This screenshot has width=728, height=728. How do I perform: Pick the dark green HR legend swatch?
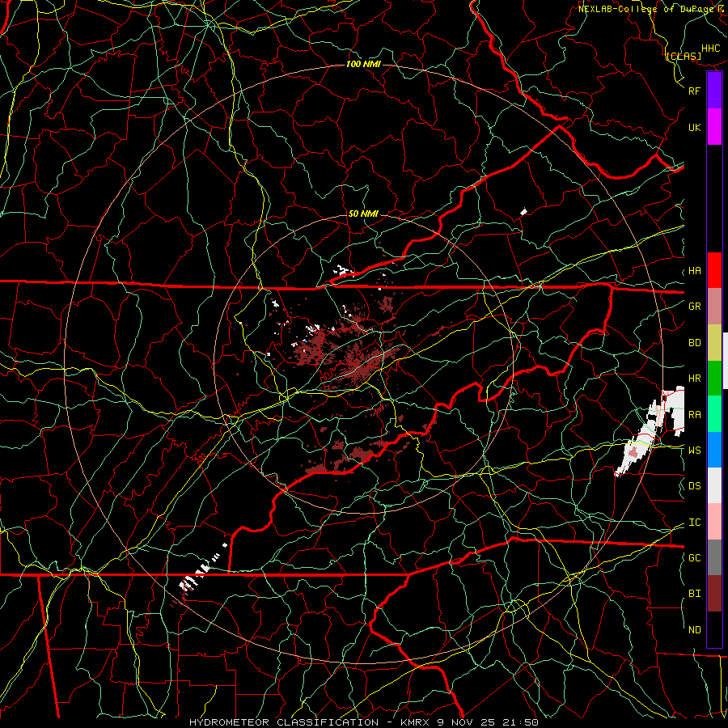point(714,378)
